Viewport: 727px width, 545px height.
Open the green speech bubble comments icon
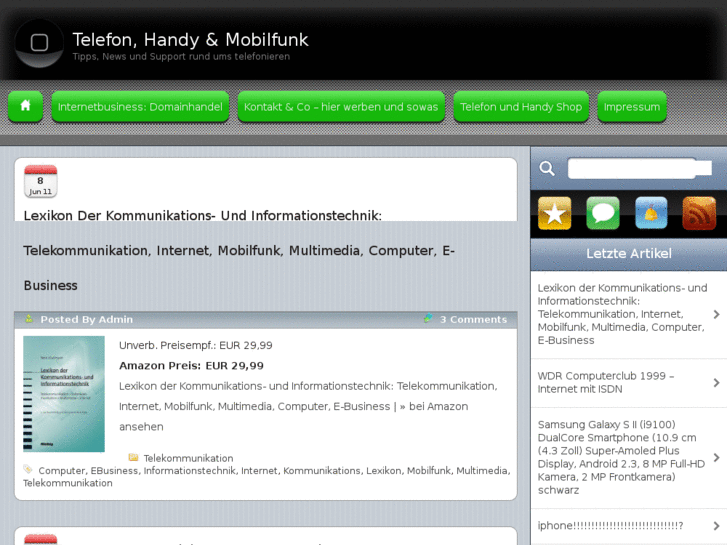[603, 213]
